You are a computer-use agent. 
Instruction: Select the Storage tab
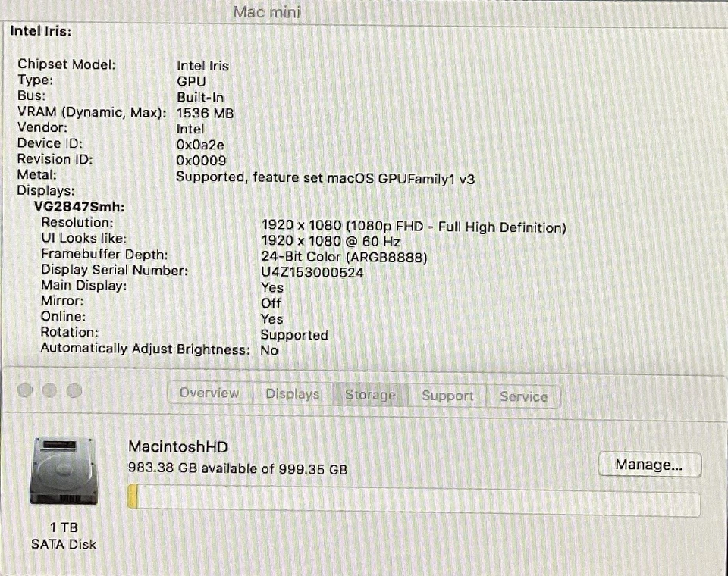click(x=370, y=394)
